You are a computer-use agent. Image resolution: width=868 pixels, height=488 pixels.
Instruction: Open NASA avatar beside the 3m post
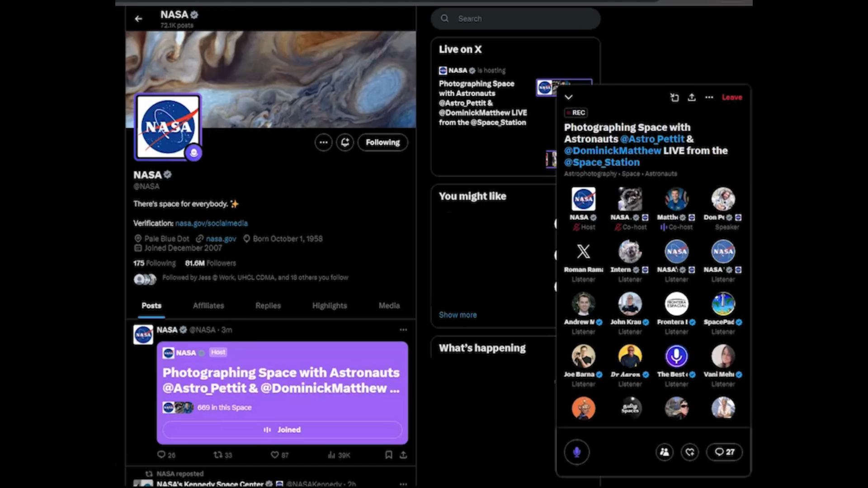pos(143,335)
